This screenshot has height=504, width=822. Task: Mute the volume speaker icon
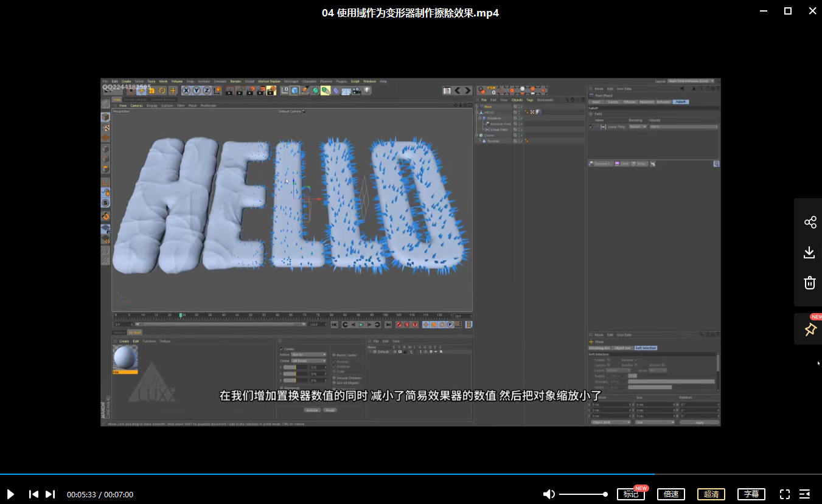coord(549,494)
